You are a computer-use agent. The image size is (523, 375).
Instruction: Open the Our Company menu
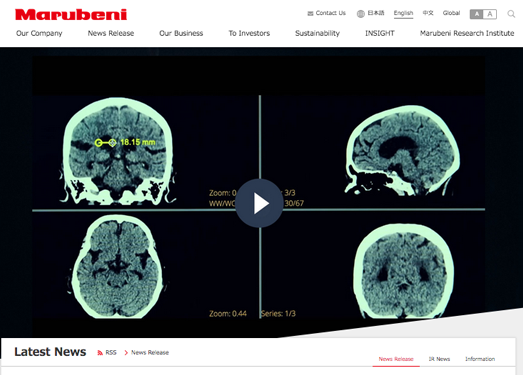tap(39, 33)
